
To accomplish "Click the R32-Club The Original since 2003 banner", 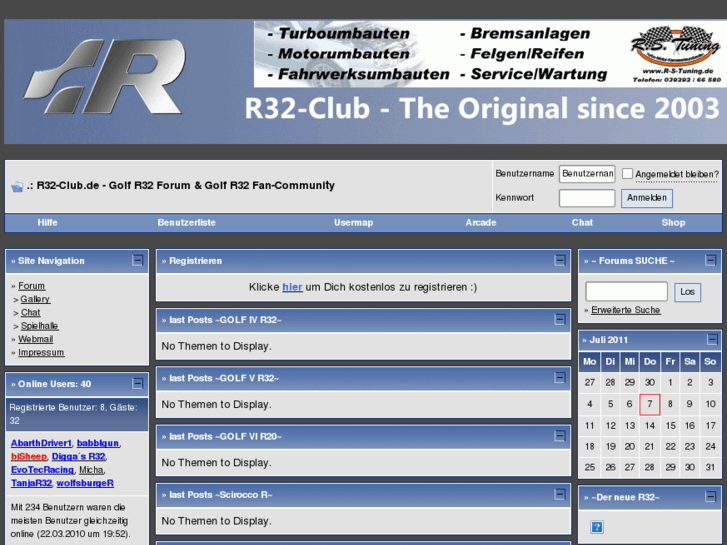I will pyautogui.click(x=481, y=109).
